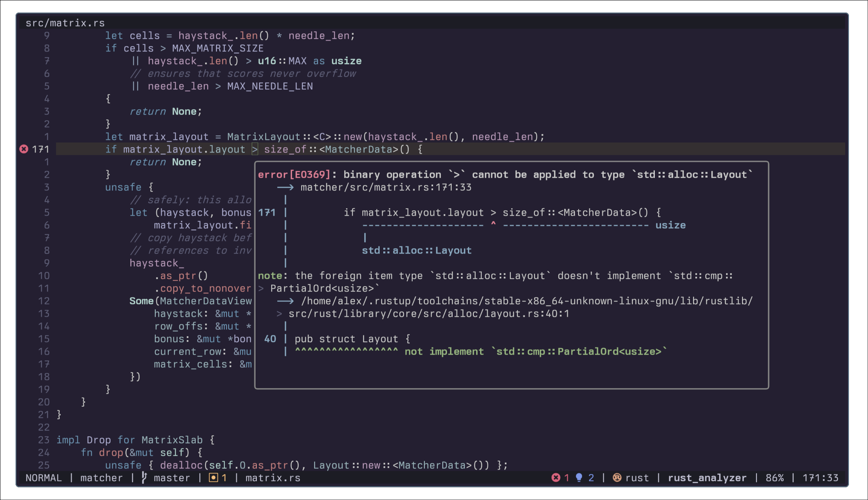This screenshot has height=500, width=868.
Task: Open the matcher/src/matrix.rs:171:33 location link
Action: 386,187
